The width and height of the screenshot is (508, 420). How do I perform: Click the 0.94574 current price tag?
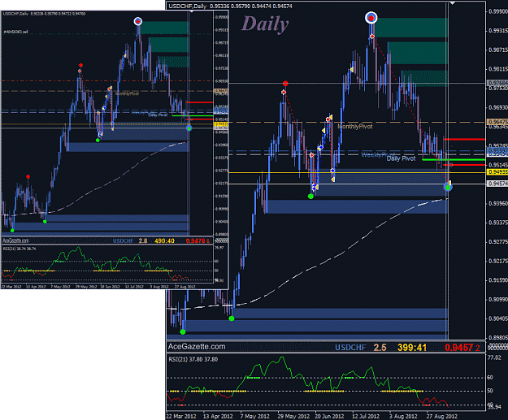coord(497,184)
